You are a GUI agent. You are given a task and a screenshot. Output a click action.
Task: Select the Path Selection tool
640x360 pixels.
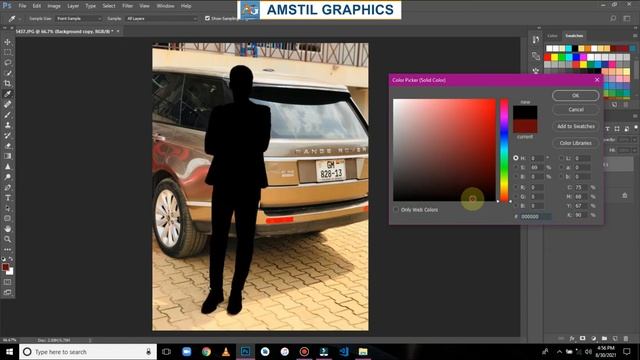click(x=7, y=208)
